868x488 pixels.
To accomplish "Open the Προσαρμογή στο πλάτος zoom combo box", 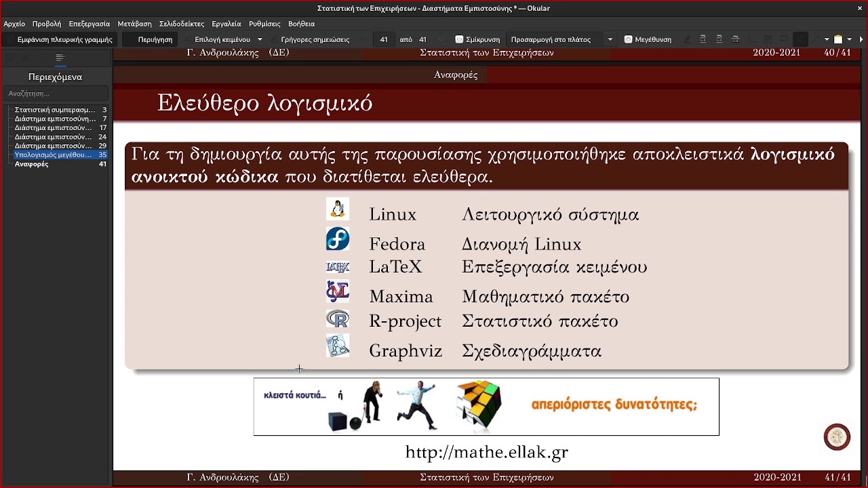I will point(561,39).
